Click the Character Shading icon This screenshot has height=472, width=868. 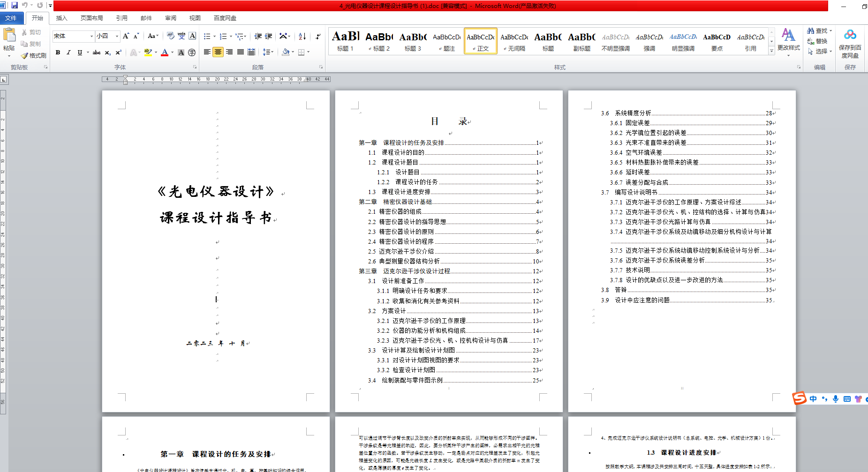[x=181, y=52]
